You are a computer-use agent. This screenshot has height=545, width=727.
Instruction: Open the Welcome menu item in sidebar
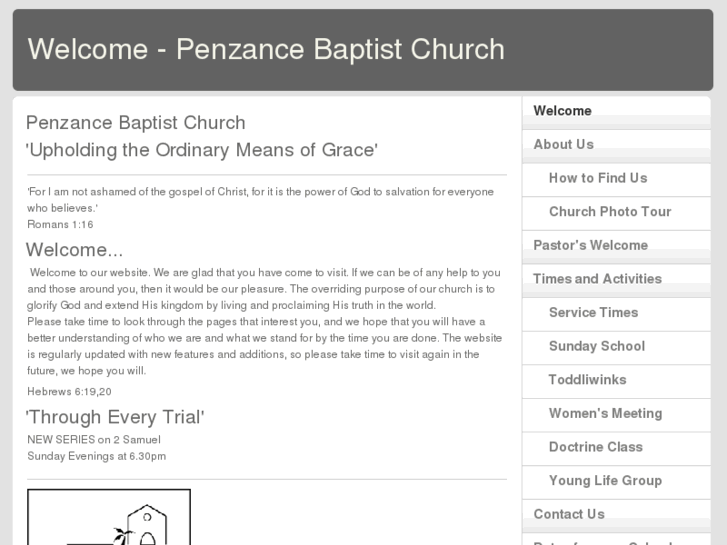[563, 111]
